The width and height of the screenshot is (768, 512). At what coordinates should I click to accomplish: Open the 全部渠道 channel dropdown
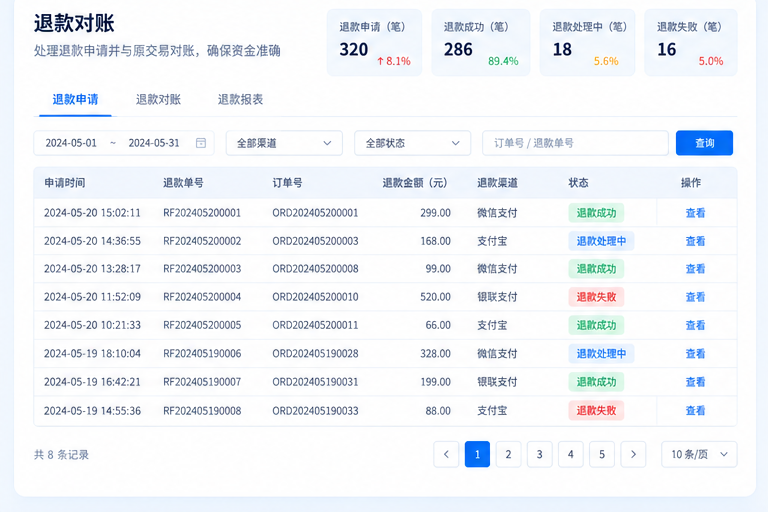(x=284, y=143)
